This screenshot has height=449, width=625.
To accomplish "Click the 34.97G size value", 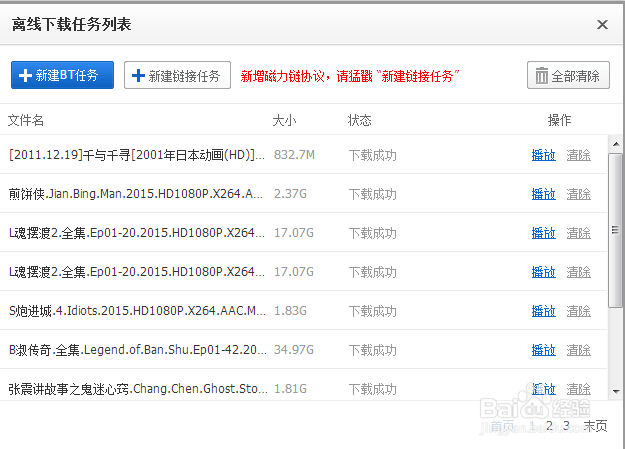I will point(294,350).
